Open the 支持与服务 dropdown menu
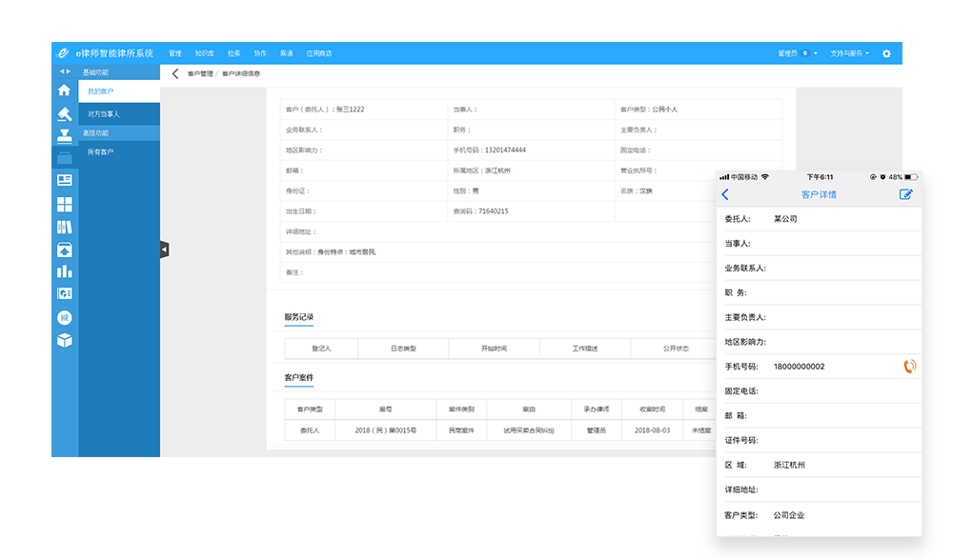The image size is (953, 560). (x=849, y=54)
